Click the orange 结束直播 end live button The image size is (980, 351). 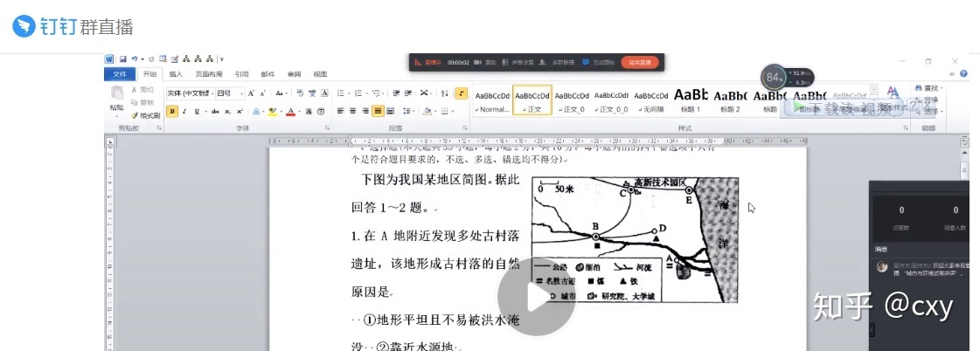[640, 62]
